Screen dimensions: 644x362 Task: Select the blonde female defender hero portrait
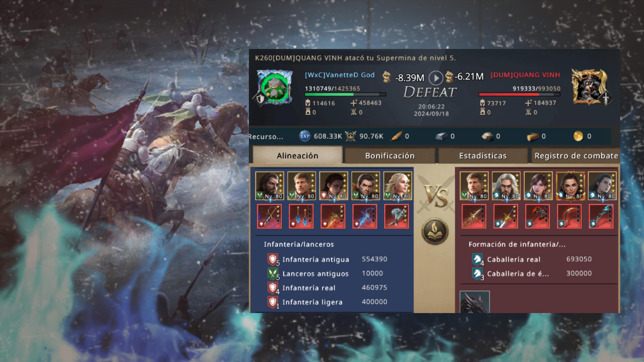point(397,186)
